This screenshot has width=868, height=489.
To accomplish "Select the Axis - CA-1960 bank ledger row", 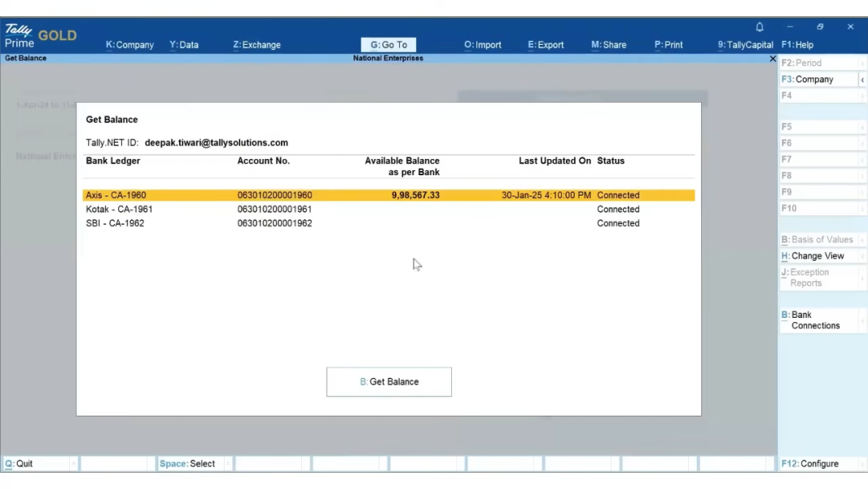I will [388, 195].
